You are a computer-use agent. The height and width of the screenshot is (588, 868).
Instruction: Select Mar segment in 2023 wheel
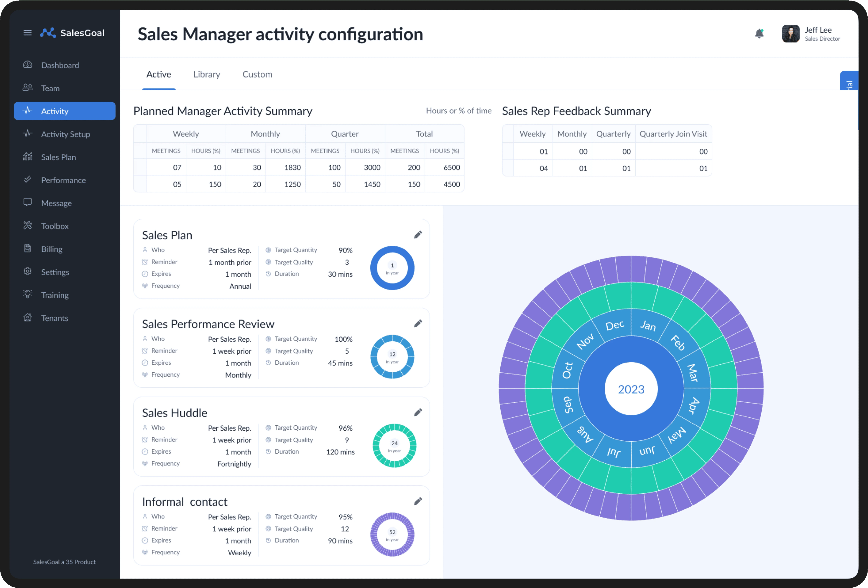point(693,373)
